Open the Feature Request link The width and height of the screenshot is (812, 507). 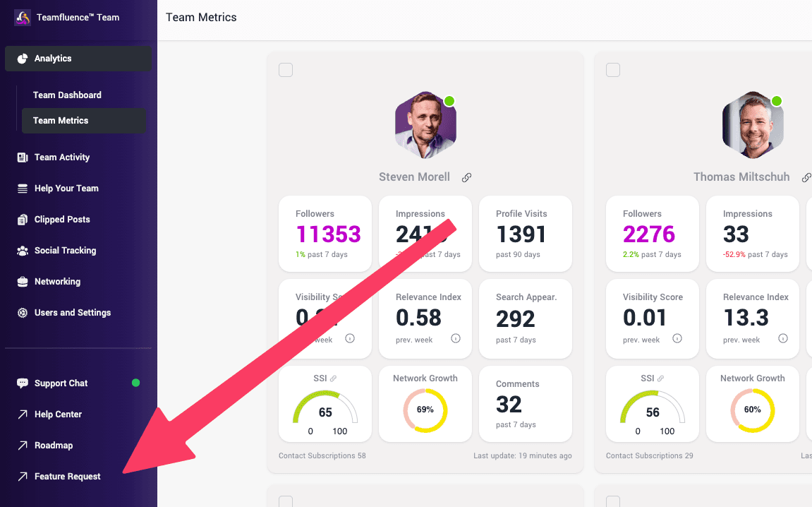78,477
